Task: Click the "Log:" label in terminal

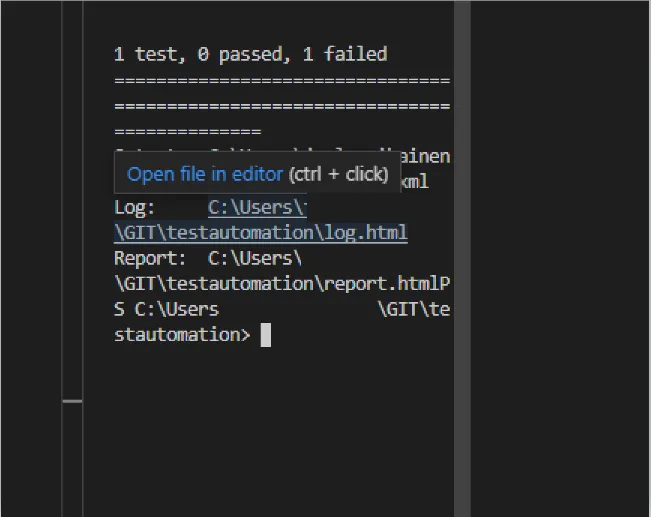Action: pyautogui.click(x=135, y=207)
